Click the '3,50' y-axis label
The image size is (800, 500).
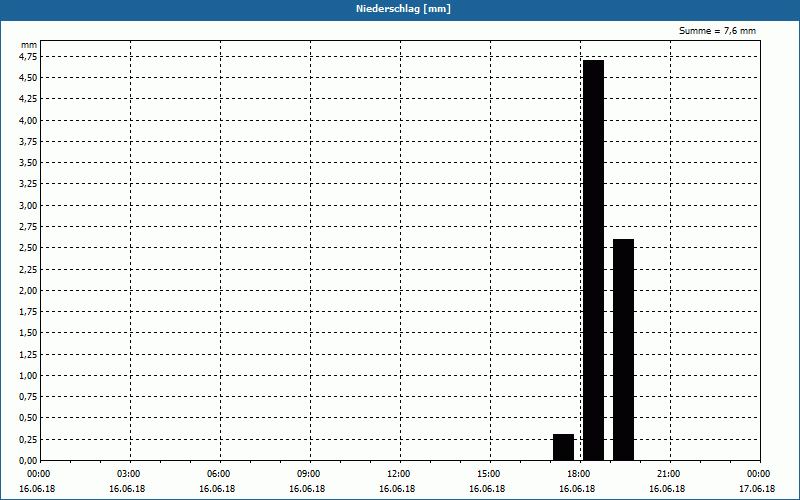click(28, 163)
